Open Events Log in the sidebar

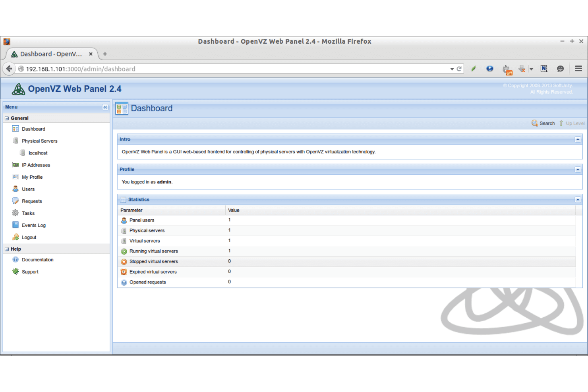click(34, 226)
